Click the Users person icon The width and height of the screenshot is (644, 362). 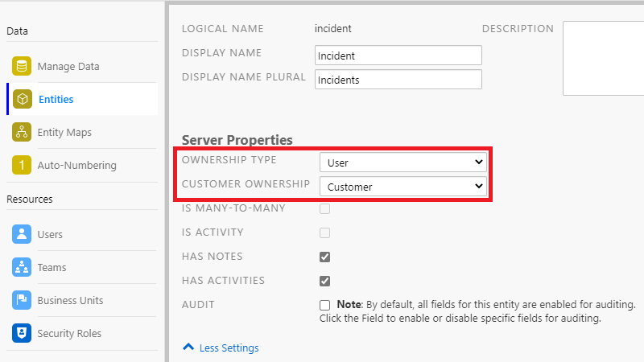22,234
